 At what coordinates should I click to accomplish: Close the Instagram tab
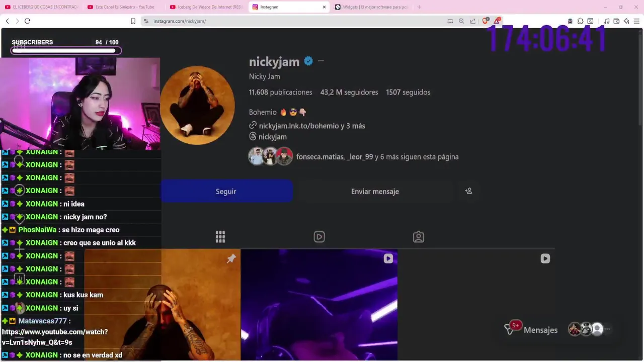pos(324,7)
